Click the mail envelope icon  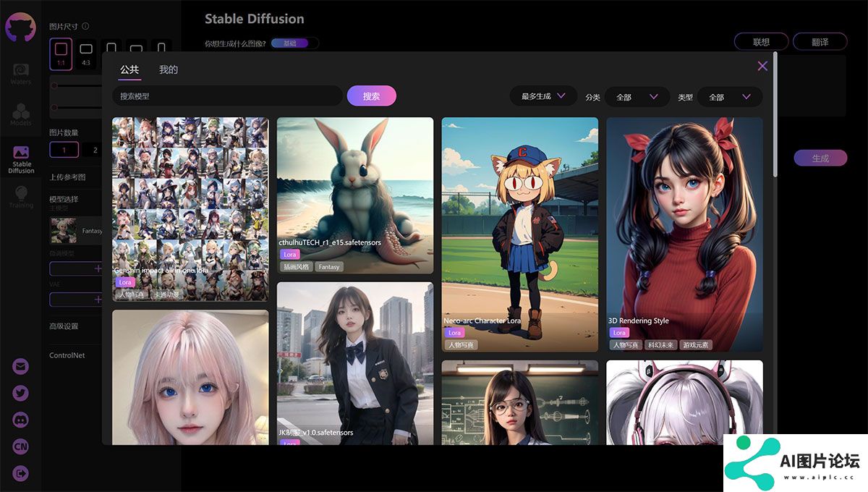pyautogui.click(x=21, y=366)
